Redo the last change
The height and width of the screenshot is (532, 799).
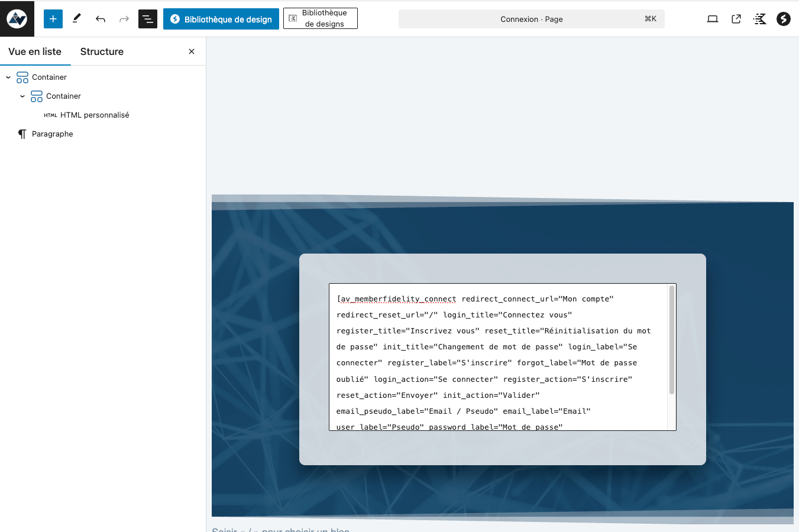(x=124, y=18)
